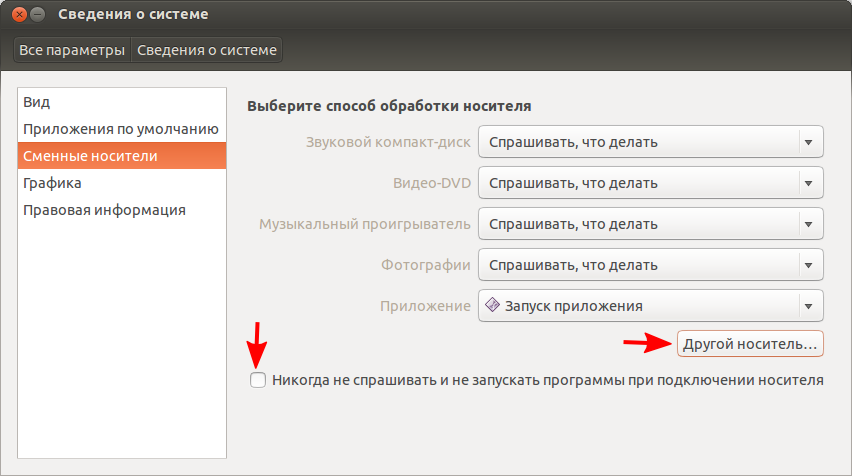Open Правовая информация section

pos(122,210)
